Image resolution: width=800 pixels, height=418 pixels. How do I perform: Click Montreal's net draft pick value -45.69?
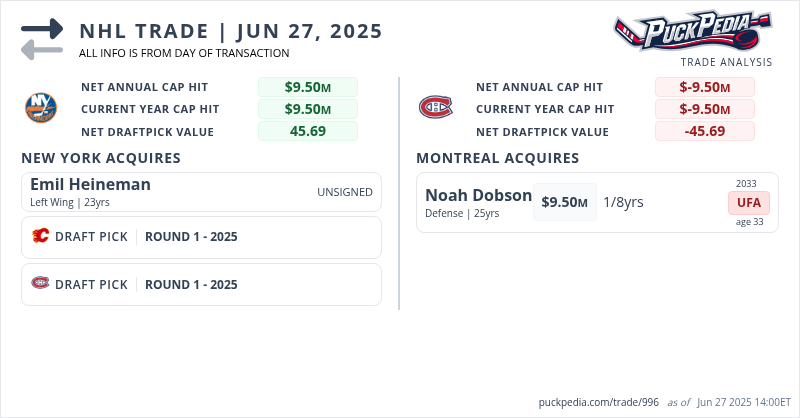[x=704, y=131]
